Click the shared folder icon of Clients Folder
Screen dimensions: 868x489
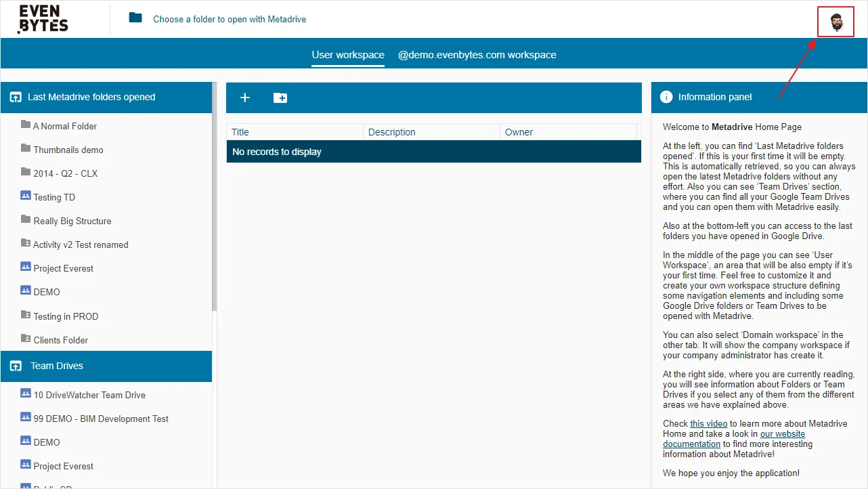[26, 339]
